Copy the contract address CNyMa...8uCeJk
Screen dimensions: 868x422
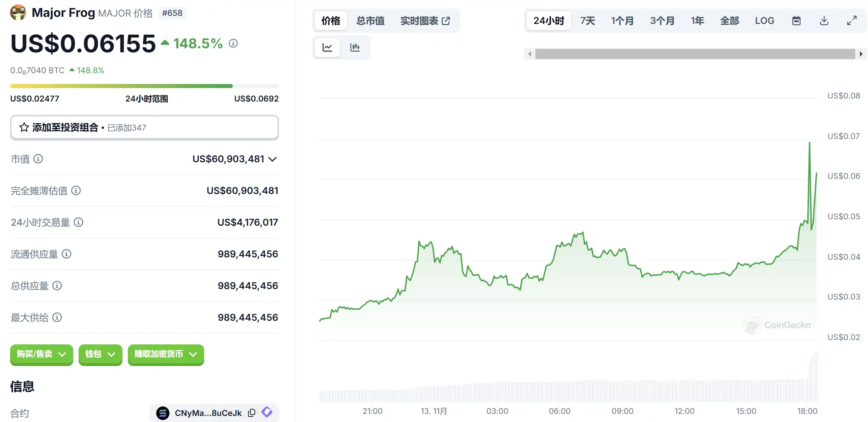[252, 413]
